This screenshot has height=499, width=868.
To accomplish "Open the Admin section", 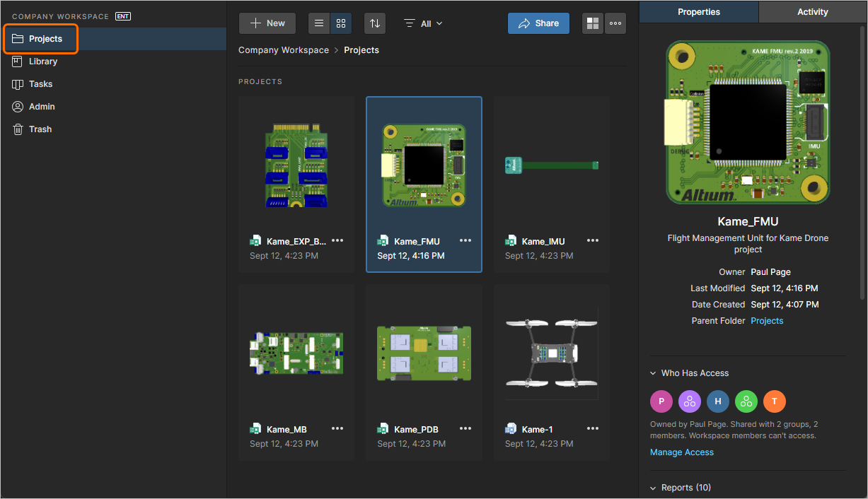I will (43, 106).
